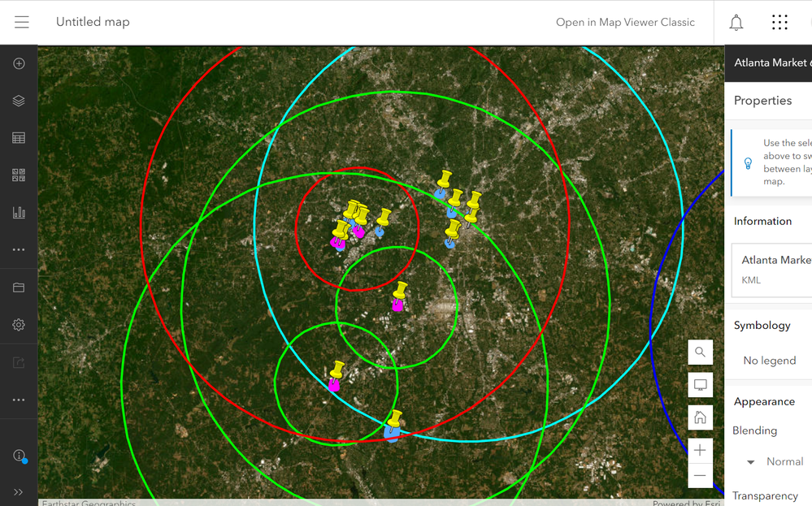This screenshot has width=812, height=506.
Task: Click the presentation monitor map button
Action: point(700,385)
